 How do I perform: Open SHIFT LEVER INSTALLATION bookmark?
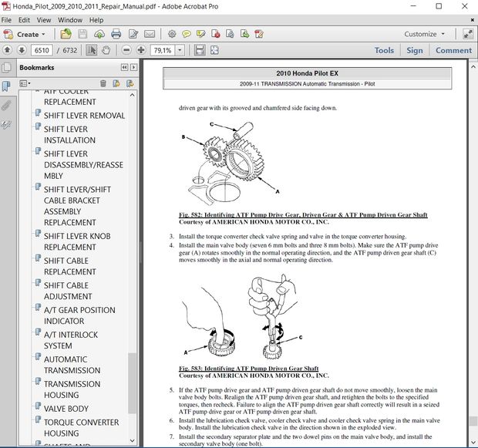pyautogui.click(x=70, y=135)
